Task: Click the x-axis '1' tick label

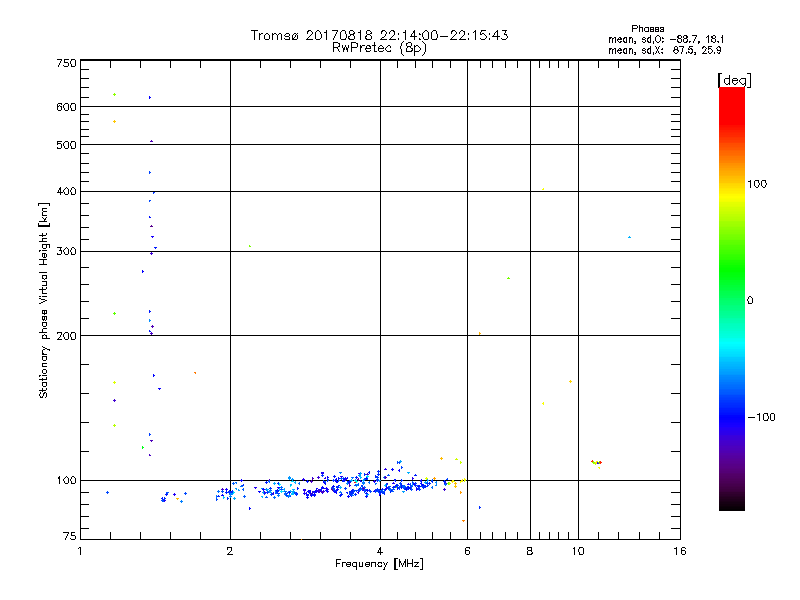Action: point(80,551)
